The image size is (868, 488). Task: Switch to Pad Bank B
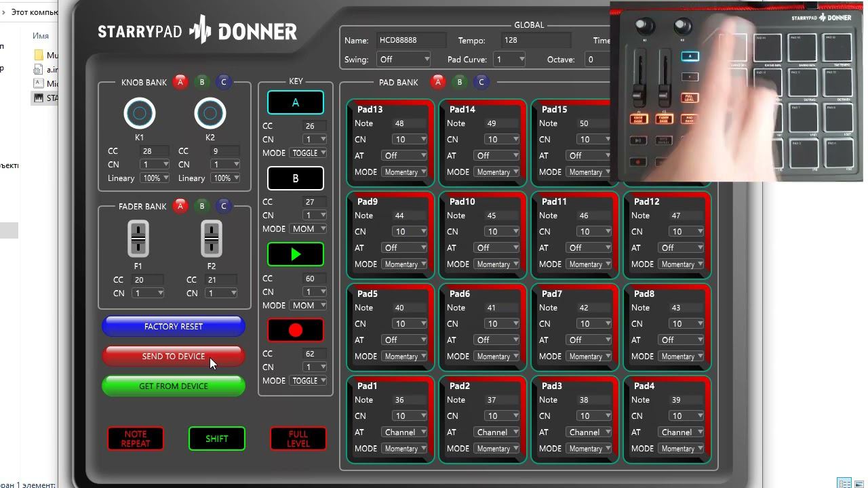click(460, 82)
